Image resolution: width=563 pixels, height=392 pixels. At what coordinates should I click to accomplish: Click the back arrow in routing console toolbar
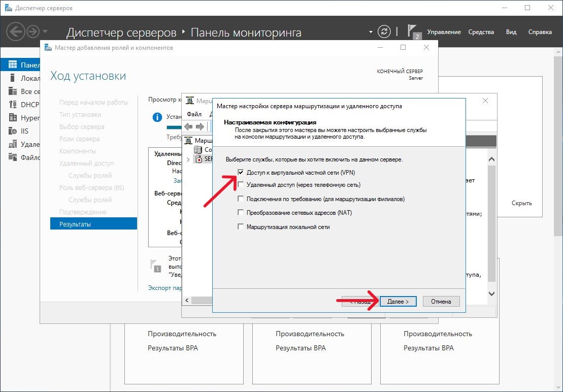189,126
